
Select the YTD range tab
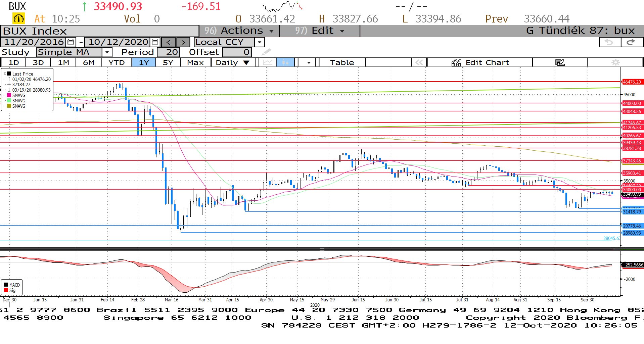click(117, 62)
